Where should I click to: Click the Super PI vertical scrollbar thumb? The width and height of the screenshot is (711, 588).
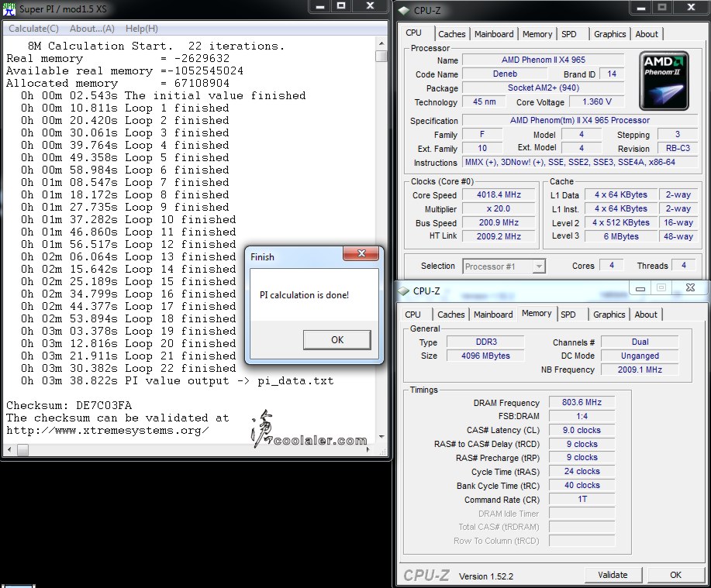click(x=381, y=56)
